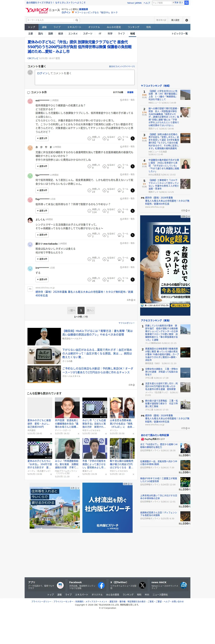Image resolution: width=215 pixels, height=644 pixels.
Task: Toggle 共感した on よしくん comment
Action: [x=89, y=235]
